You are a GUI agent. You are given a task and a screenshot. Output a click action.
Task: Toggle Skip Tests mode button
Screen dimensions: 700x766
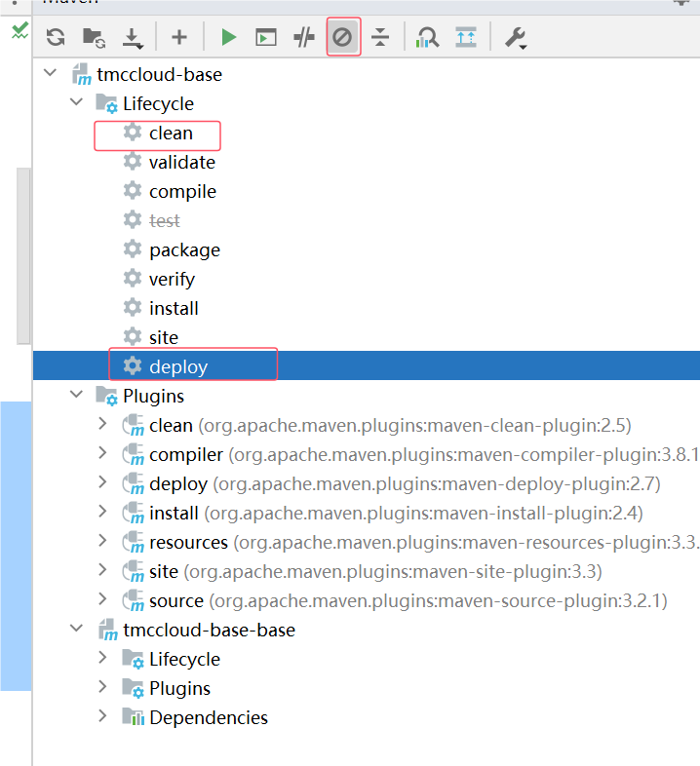pos(342,38)
